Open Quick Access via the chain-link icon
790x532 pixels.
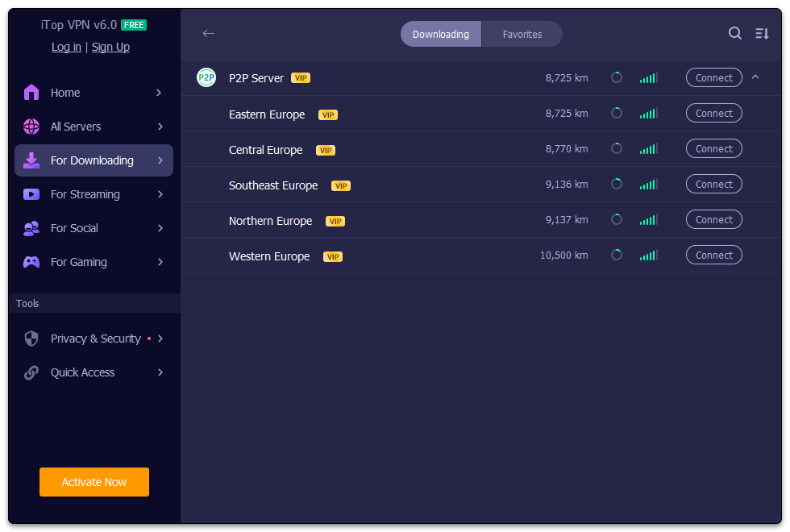[31, 372]
